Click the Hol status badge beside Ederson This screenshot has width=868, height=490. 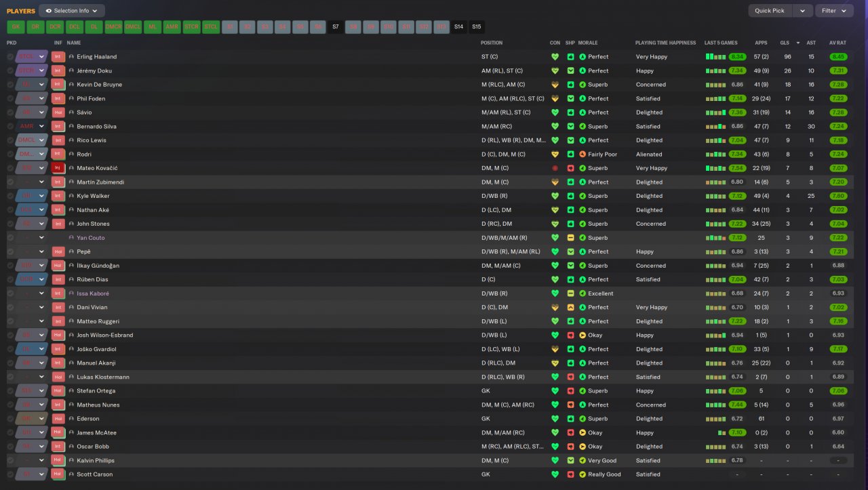(58, 419)
